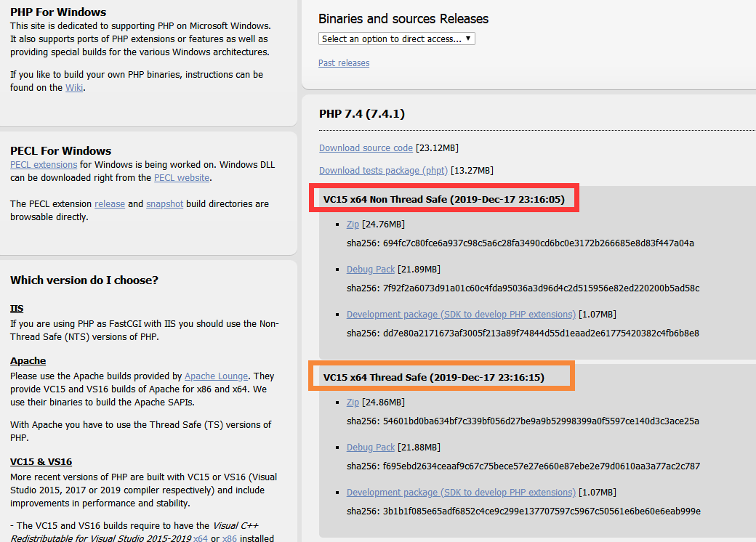
Task: Download the Non Thread Safe Zip
Action: click(x=353, y=225)
